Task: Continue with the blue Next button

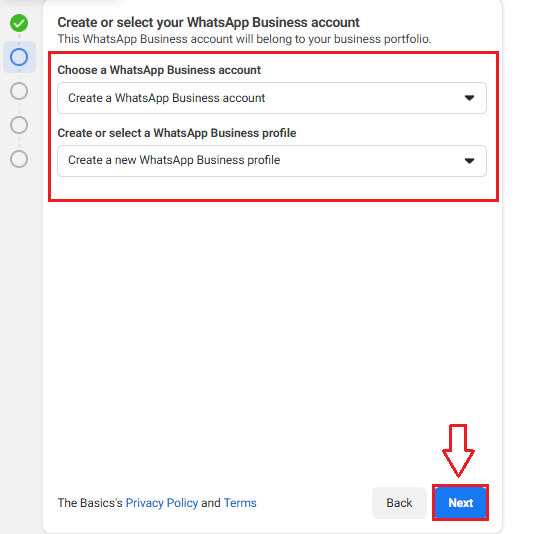Action: tap(460, 503)
